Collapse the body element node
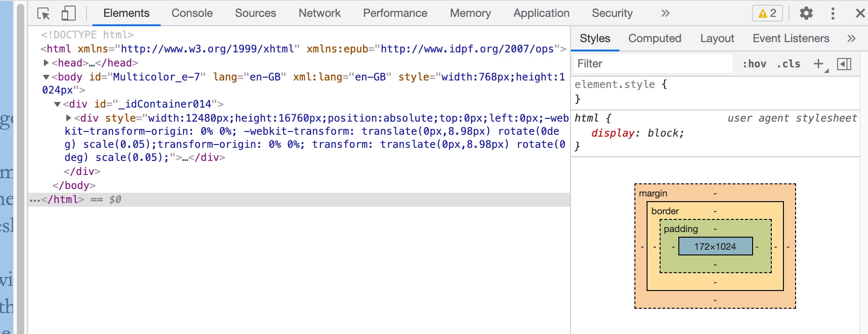This screenshot has height=334, width=868. pyautogui.click(x=46, y=77)
